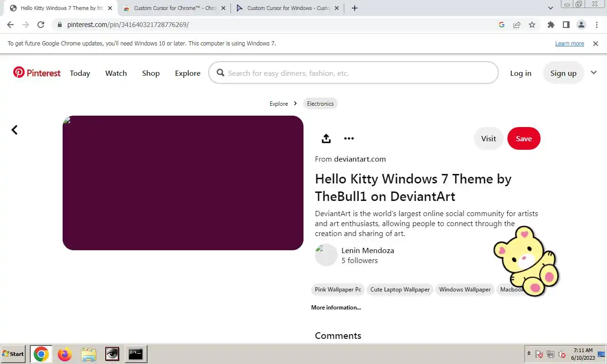
Task: Open deviantart.com source link
Action: point(360,159)
